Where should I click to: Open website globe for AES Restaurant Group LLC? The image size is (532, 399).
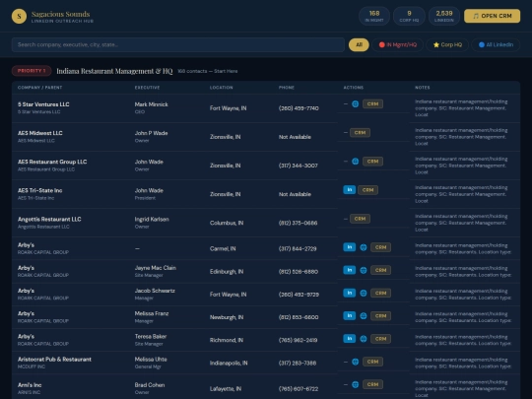click(x=356, y=162)
